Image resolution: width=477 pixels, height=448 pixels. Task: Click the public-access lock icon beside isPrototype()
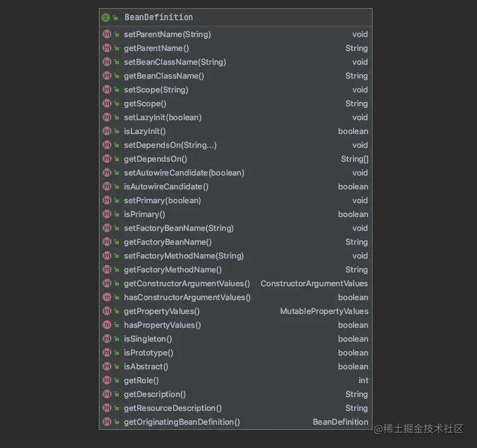(x=116, y=352)
